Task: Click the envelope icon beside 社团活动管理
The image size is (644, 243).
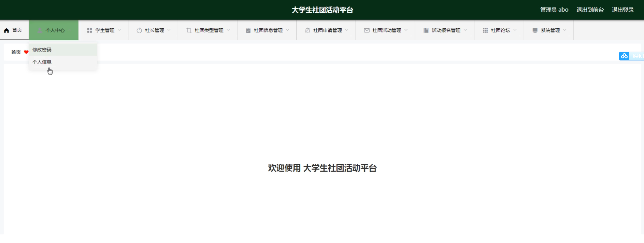Action: pyautogui.click(x=367, y=30)
